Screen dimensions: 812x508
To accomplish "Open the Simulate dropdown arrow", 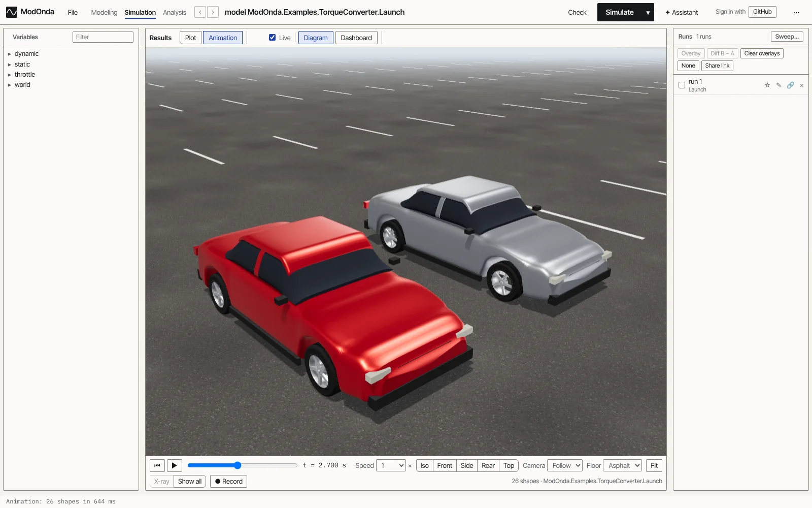I will [x=648, y=12].
